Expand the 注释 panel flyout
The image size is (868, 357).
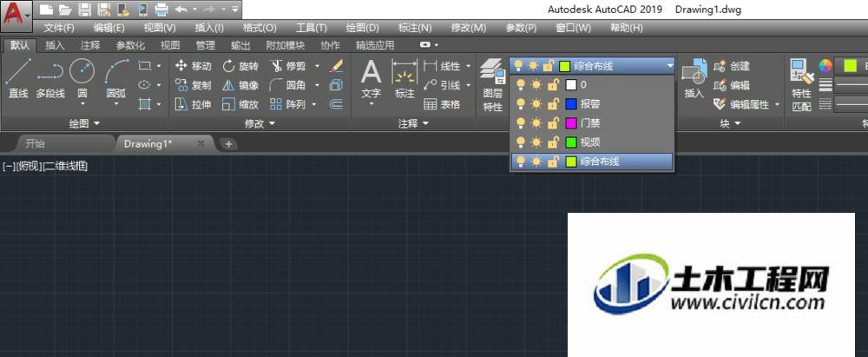tap(413, 123)
